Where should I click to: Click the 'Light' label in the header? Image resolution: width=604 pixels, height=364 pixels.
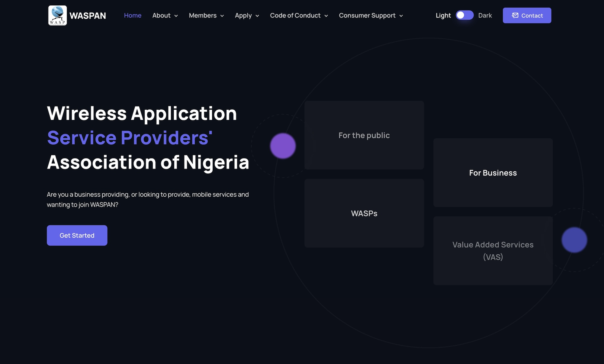[443, 15]
